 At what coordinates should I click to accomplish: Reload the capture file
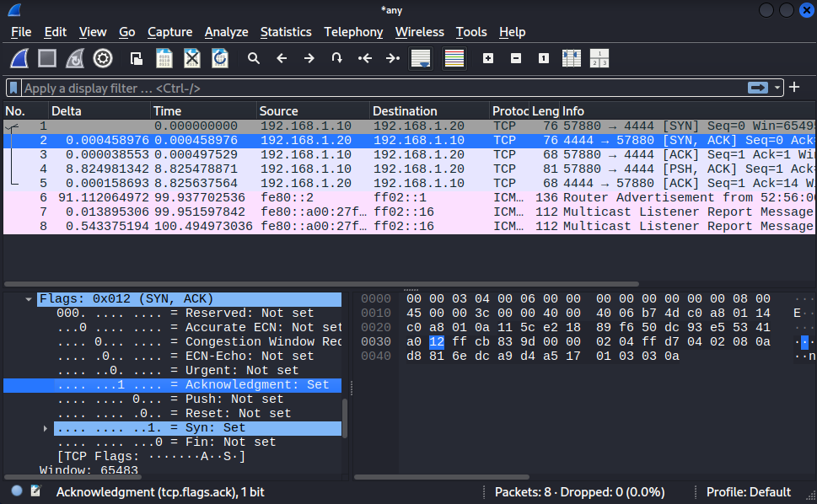coord(219,58)
